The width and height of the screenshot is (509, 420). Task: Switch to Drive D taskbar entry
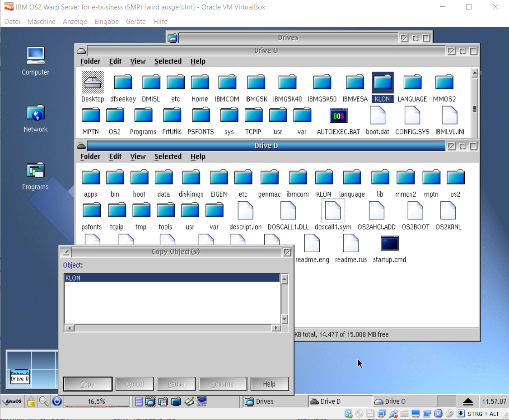click(340, 402)
